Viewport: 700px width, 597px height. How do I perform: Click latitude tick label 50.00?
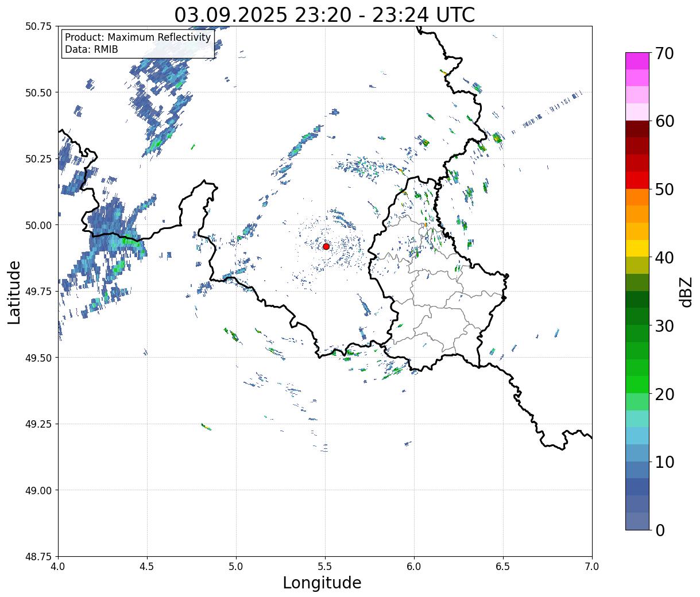(38, 225)
